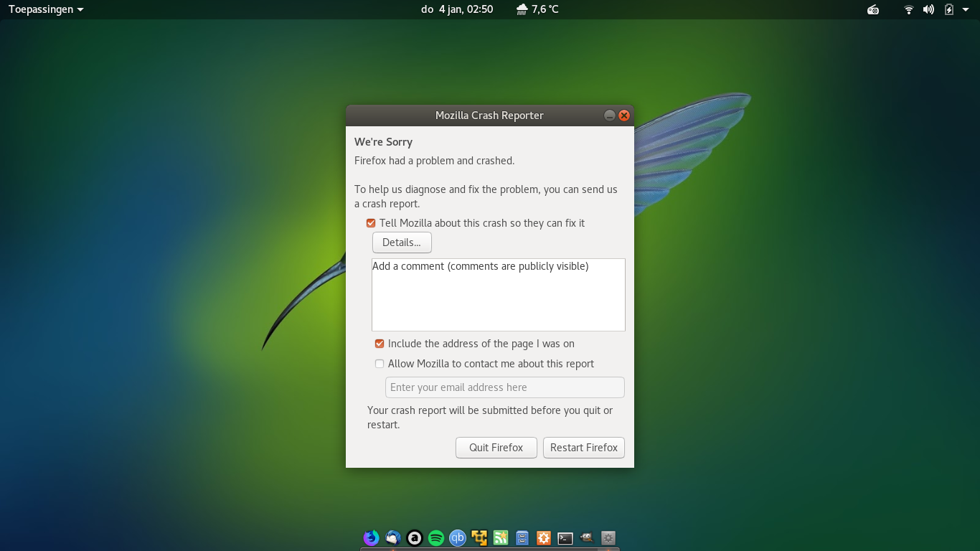Click the Details... button

point(402,242)
